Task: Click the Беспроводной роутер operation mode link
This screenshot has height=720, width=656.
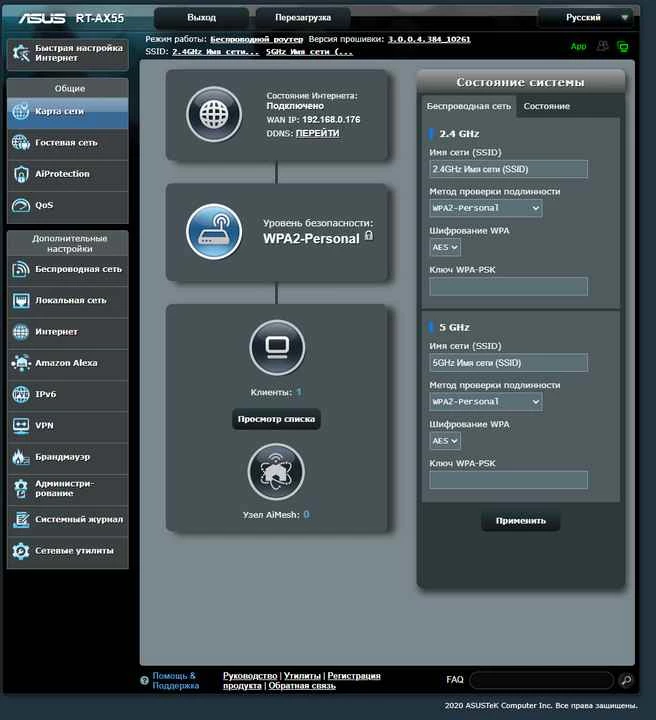Action: 257,39
